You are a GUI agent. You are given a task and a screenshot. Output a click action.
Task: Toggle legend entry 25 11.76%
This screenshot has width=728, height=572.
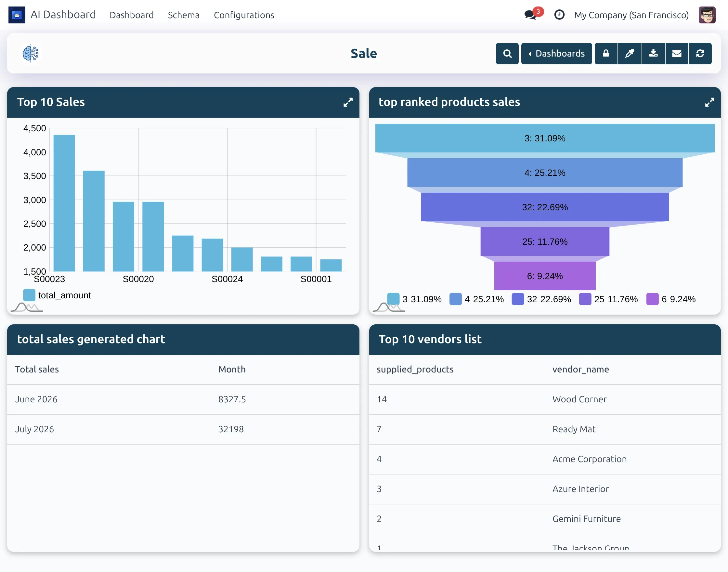point(608,299)
